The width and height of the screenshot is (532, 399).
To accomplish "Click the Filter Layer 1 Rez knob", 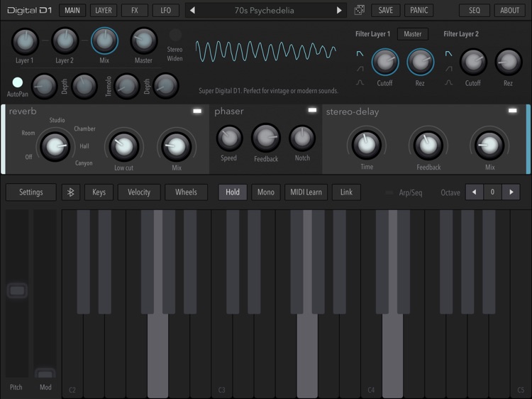I will [x=420, y=62].
